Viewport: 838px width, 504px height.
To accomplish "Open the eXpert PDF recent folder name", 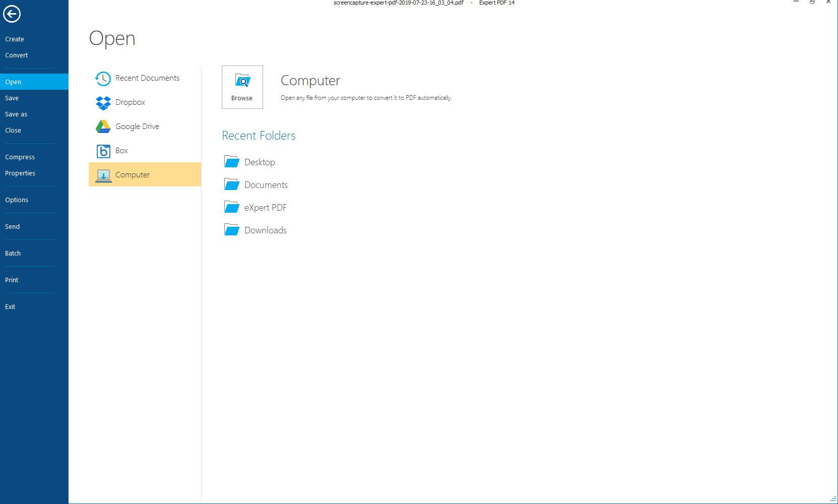I will [266, 208].
